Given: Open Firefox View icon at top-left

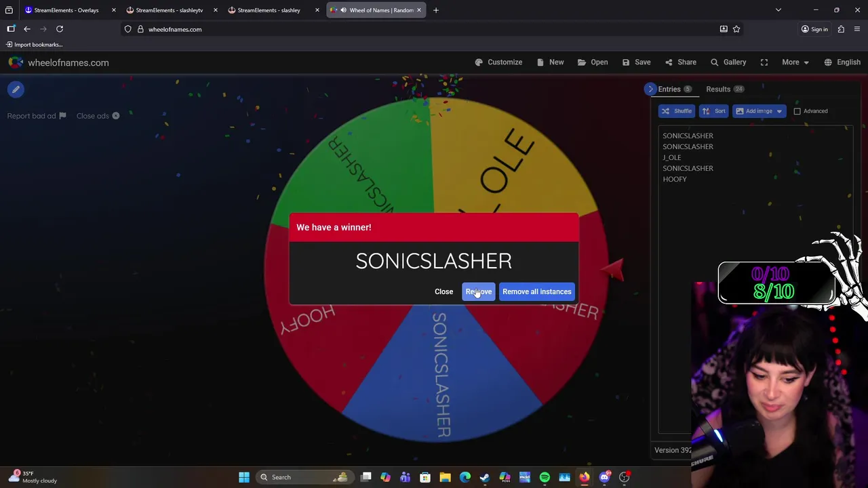Looking at the screenshot, I should [x=9, y=10].
